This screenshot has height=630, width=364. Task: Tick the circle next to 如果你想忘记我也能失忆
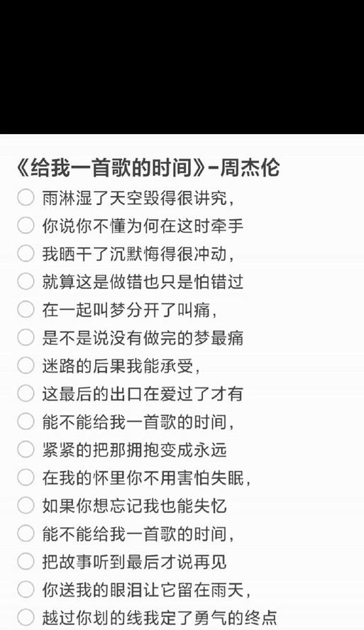pos(26,505)
